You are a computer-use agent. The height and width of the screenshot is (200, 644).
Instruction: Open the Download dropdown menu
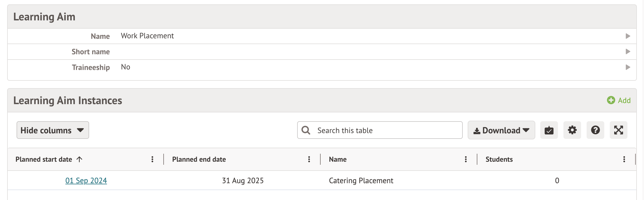[501, 130]
